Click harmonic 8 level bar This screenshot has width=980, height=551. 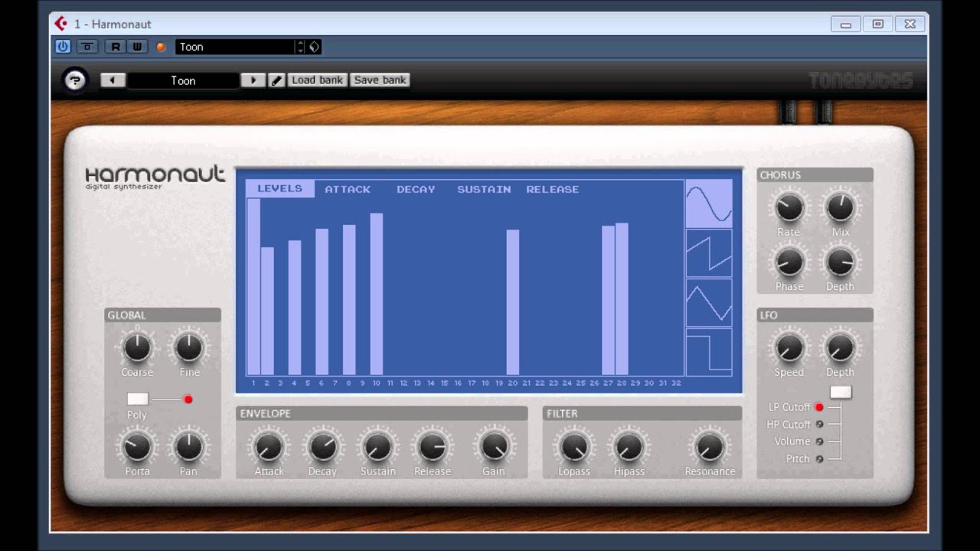pos(349,300)
